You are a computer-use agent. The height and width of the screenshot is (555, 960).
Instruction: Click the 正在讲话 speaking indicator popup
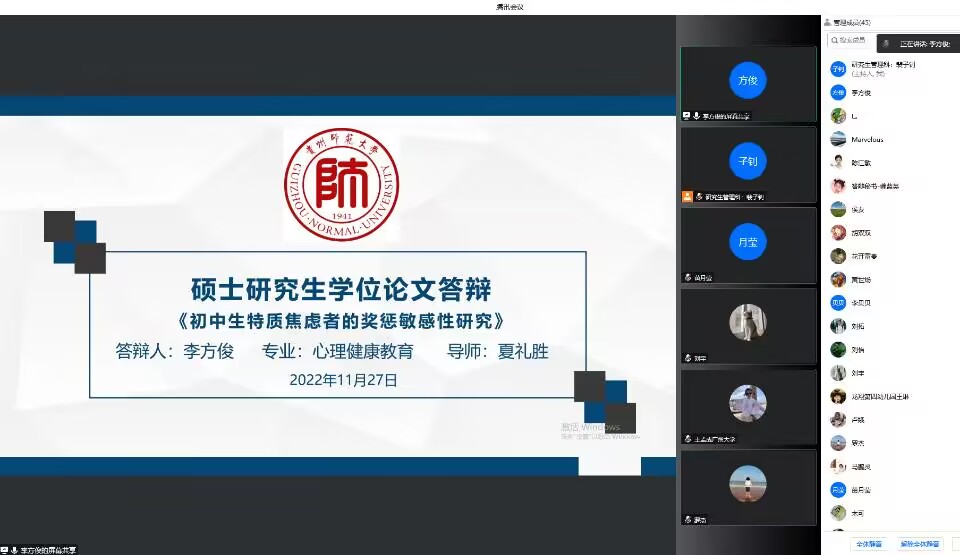point(918,43)
